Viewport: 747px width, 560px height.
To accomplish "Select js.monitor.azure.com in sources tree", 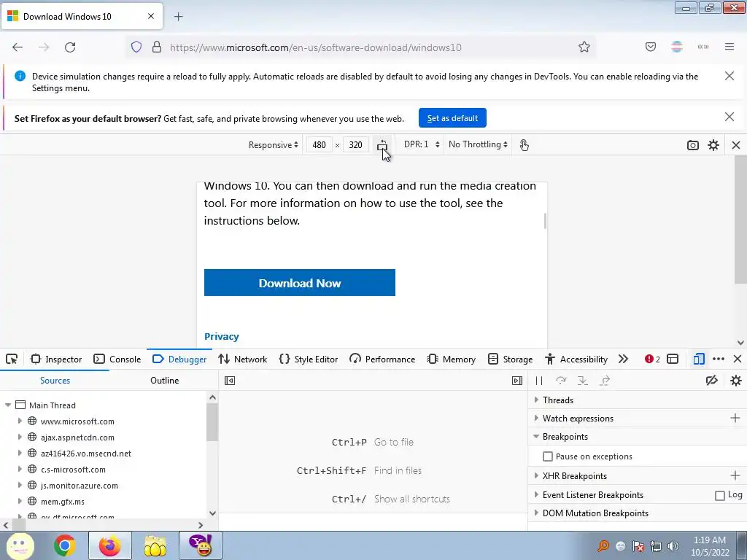I will click(79, 486).
